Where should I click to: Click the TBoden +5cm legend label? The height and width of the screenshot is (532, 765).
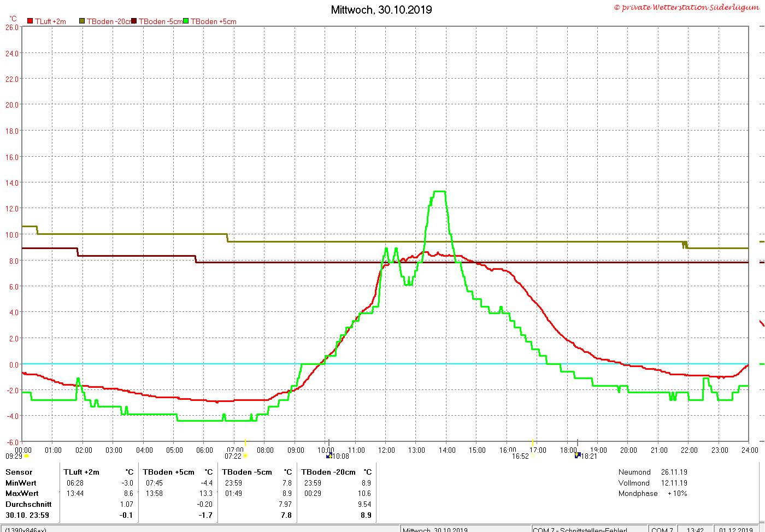click(x=213, y=21)
